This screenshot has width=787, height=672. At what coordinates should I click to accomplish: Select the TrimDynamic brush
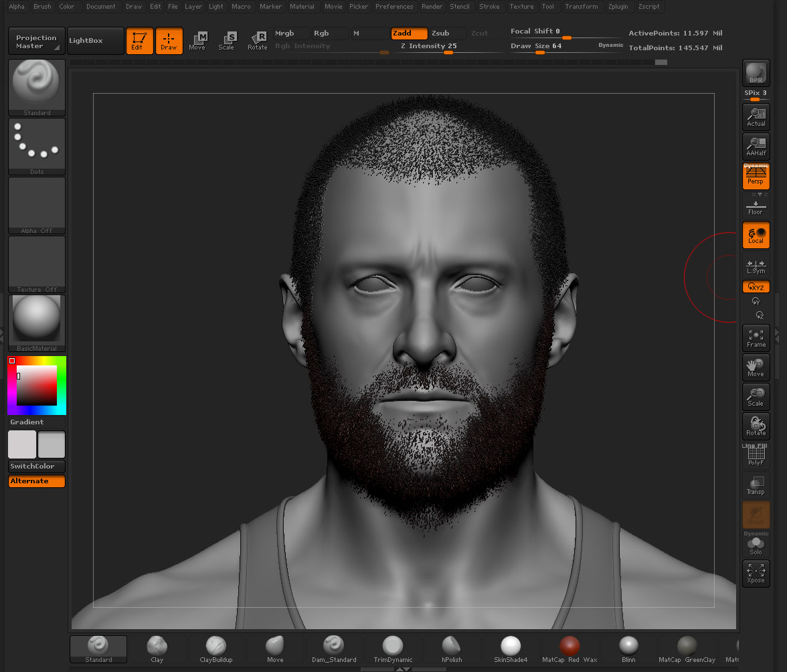point(393,649)
